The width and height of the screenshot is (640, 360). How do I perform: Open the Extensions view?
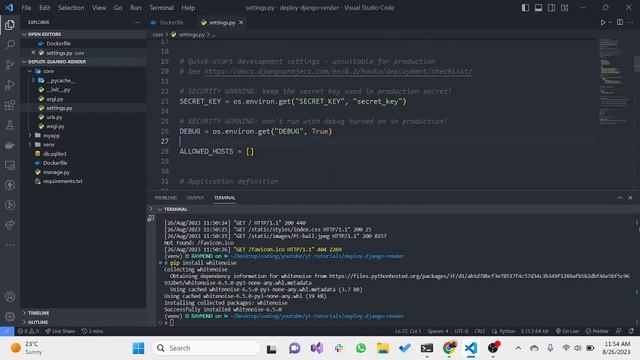coord(10,105)
